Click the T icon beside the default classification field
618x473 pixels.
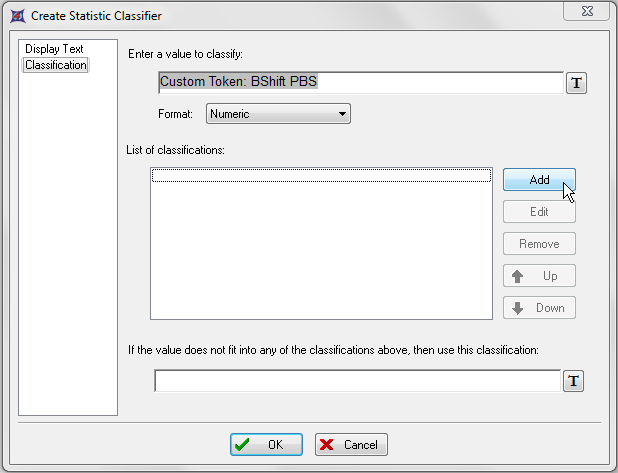point(573,381)
